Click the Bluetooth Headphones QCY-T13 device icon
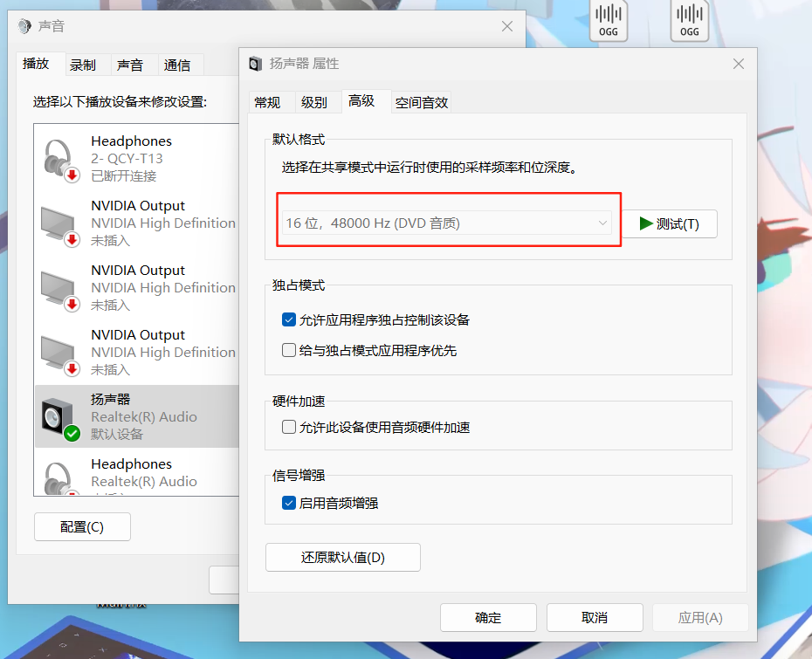The width and height of the screenshot is (812, 659). coord(59,160)
